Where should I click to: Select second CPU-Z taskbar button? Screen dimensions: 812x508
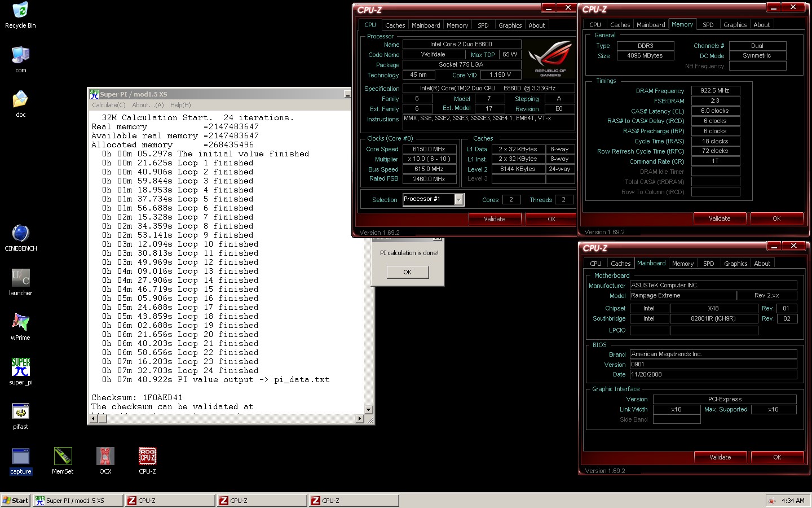(262, 501)
